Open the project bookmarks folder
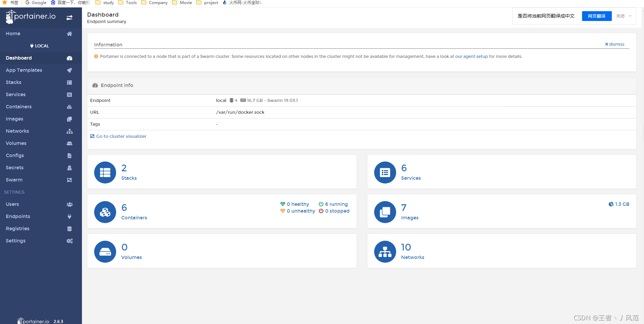The height and width of the screenshot is (324, 644). [x=207, y=3]
